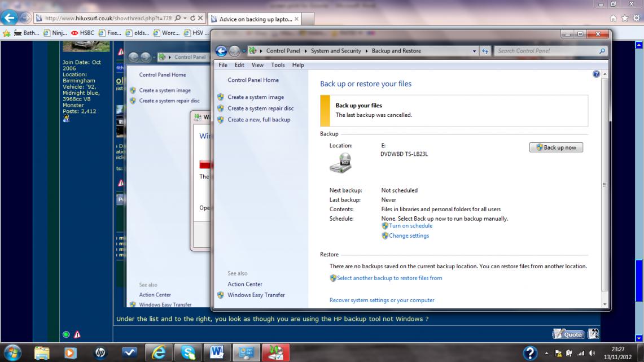Screen dimensions: 644x362
Task: Click the Quote button on forum post
Action: click(568, 334)
